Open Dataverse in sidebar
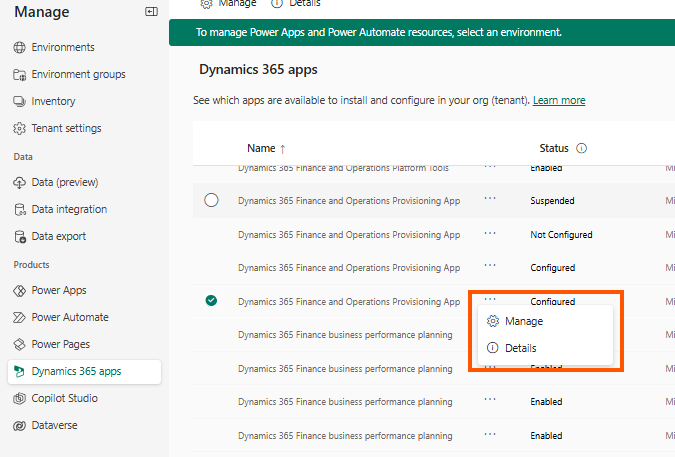This screenshot has height=457, width=675. tap(54, 426)
